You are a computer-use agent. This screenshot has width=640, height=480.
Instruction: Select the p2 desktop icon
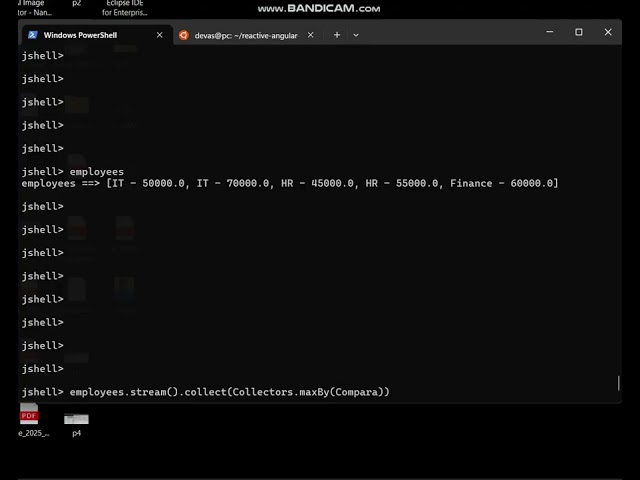(x=76, y=4)
